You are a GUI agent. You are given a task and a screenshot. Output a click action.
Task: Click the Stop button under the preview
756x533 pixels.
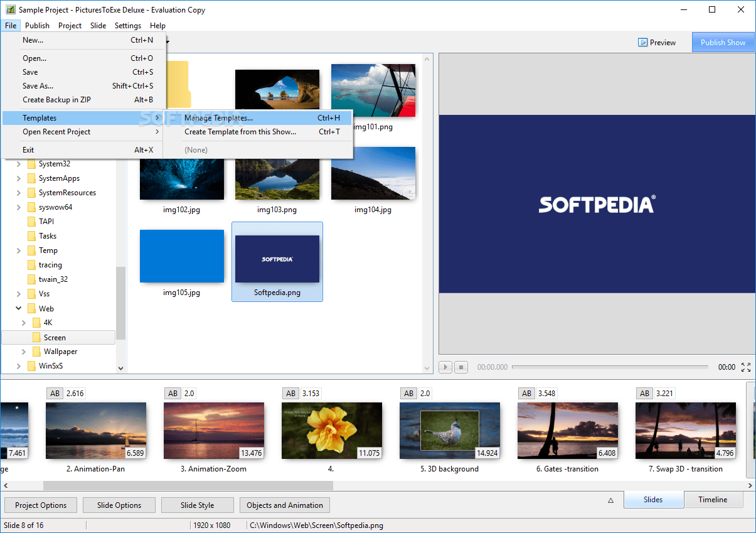(x=461, y=367)
